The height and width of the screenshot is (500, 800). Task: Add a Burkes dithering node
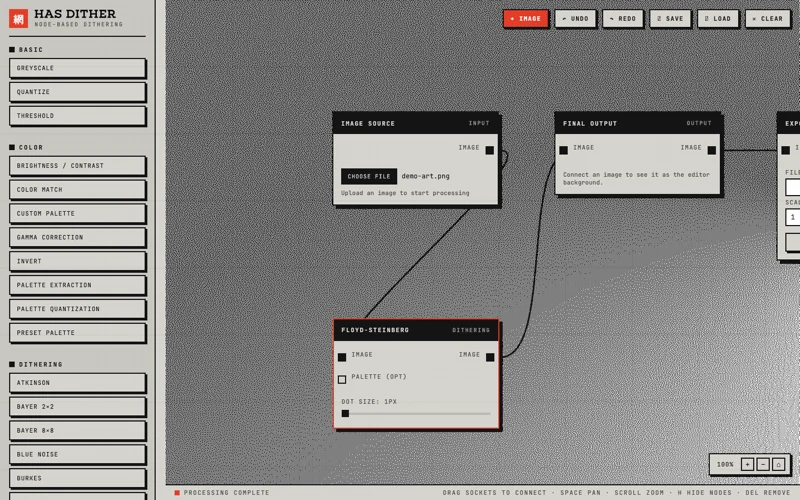tap(77, 478)
